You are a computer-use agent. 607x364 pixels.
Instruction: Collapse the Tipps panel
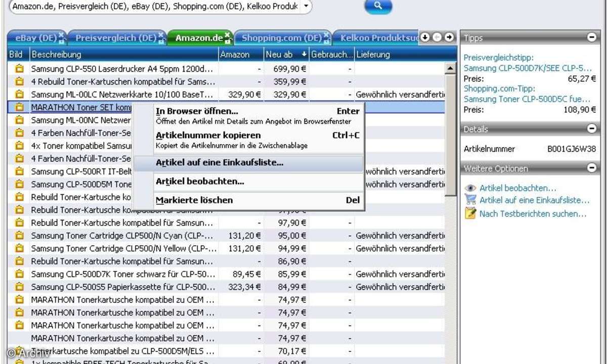[x=591, y=37]
